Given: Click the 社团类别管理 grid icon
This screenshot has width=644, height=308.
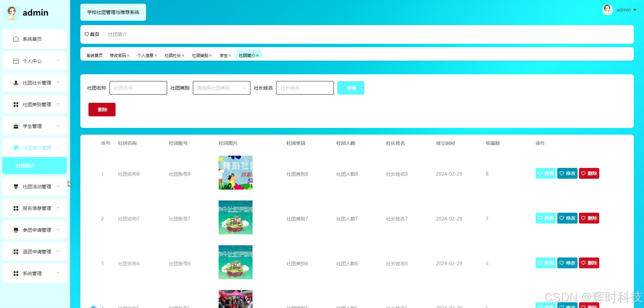Looking at the screenshot, I should coord(16,104).
